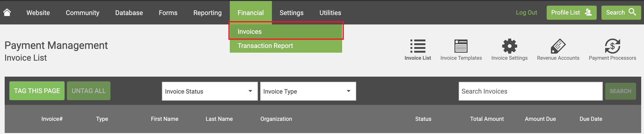
Task: Open the Reporting menu
Action: (207, 12)
